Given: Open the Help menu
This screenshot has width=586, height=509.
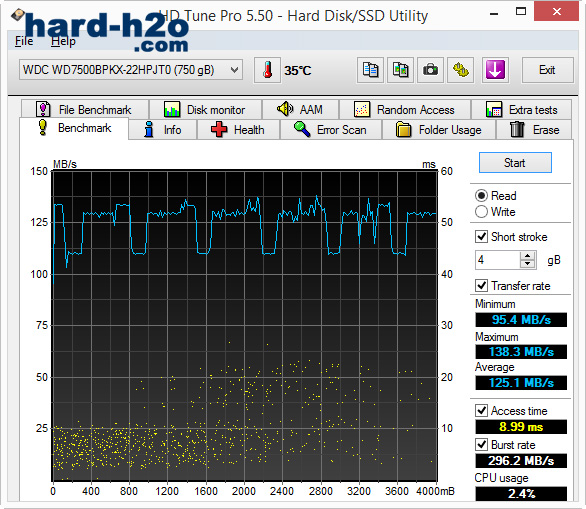Looking at the screenshot, I should pyautogui.click(x=63, y=41).
